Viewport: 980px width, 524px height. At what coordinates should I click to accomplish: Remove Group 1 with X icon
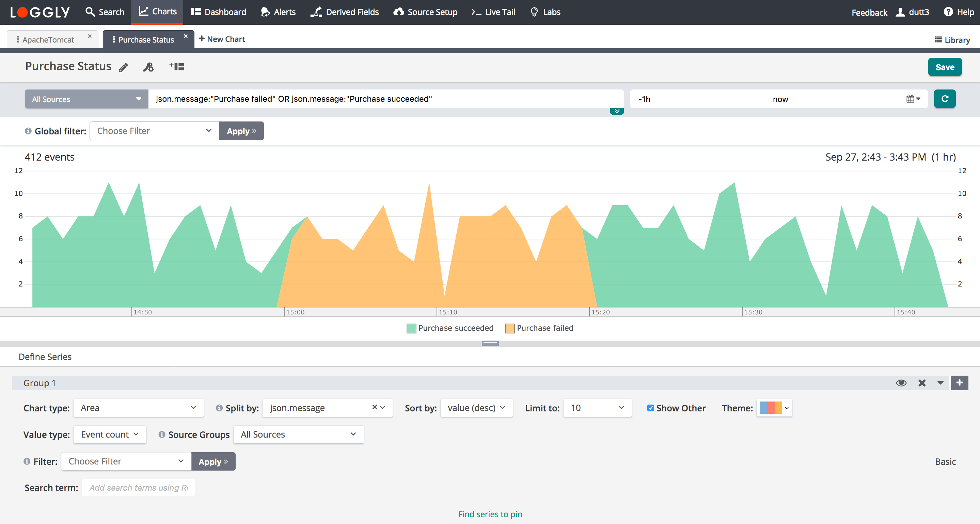pyautogui.click(x=922, y=383)
